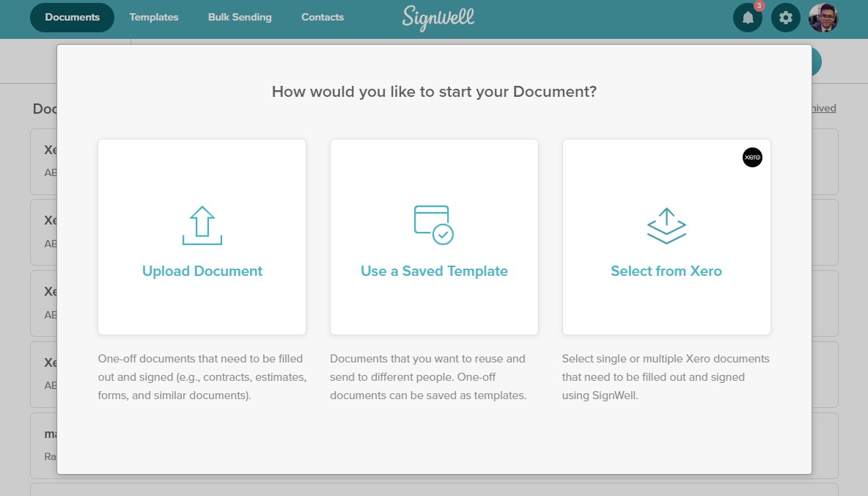Click the 'How would you like to start' heading
Viewport: 868px width, 496px height.
[x=434, y=92]
